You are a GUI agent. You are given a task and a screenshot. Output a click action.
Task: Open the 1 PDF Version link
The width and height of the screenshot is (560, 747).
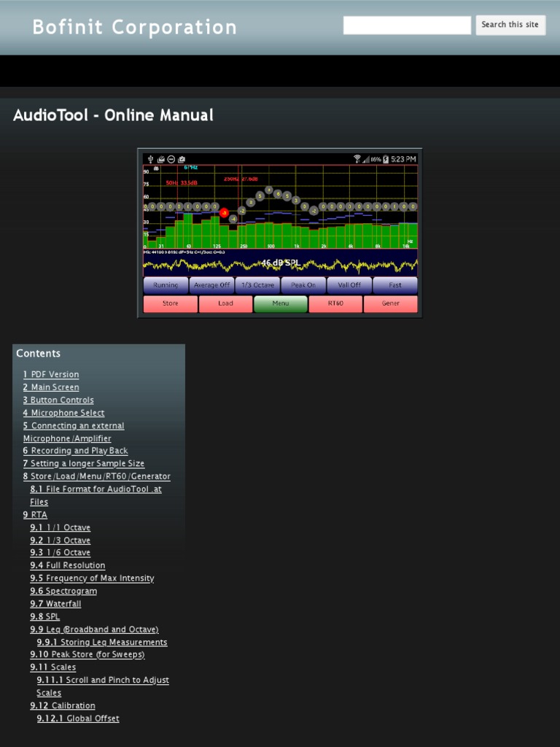[51, 374]
